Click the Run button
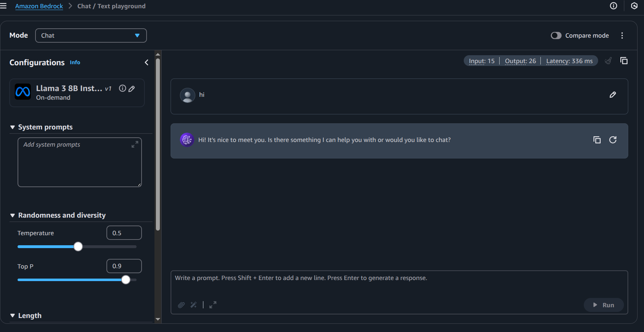 coord(604,305)
